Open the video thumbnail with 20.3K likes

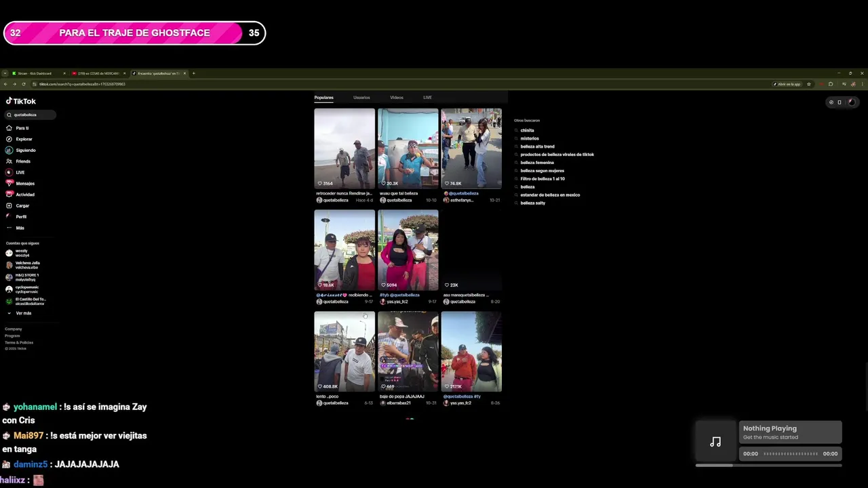pyautogui.click(x=408, y=148)
